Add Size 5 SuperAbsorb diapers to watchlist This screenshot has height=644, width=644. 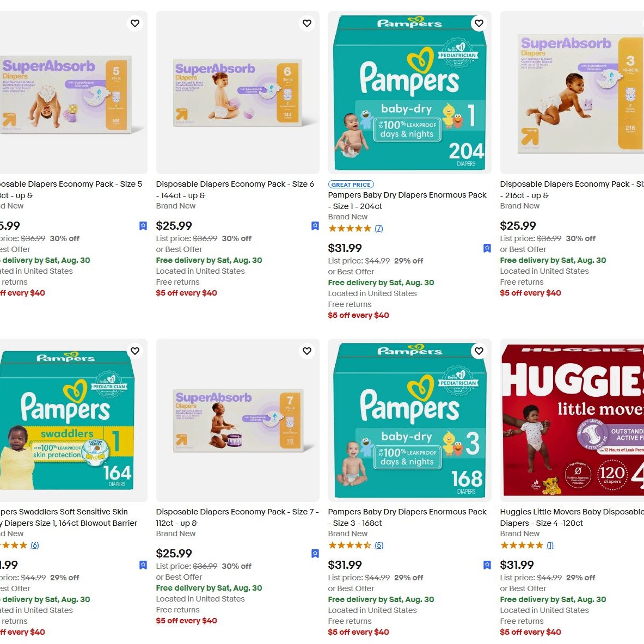click(x=135, y=23)
